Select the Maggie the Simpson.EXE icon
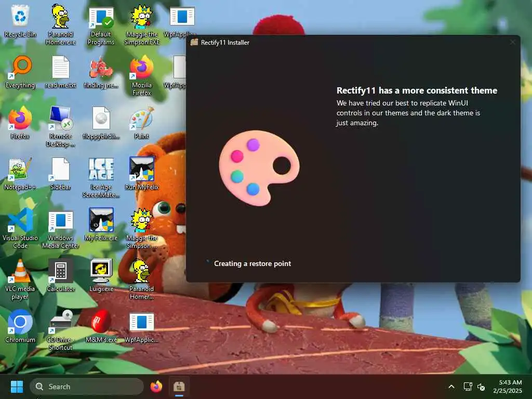 pyautogui.click(x=141, y=25)
